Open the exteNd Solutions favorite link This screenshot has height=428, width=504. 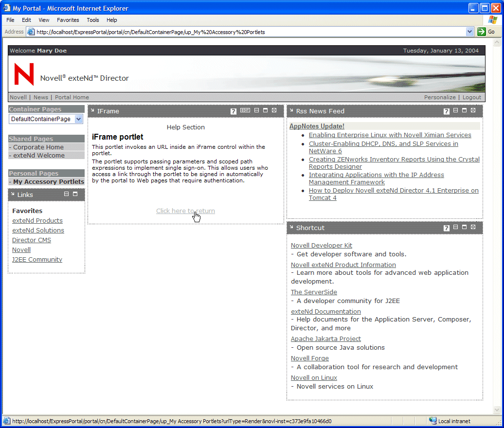38,231
